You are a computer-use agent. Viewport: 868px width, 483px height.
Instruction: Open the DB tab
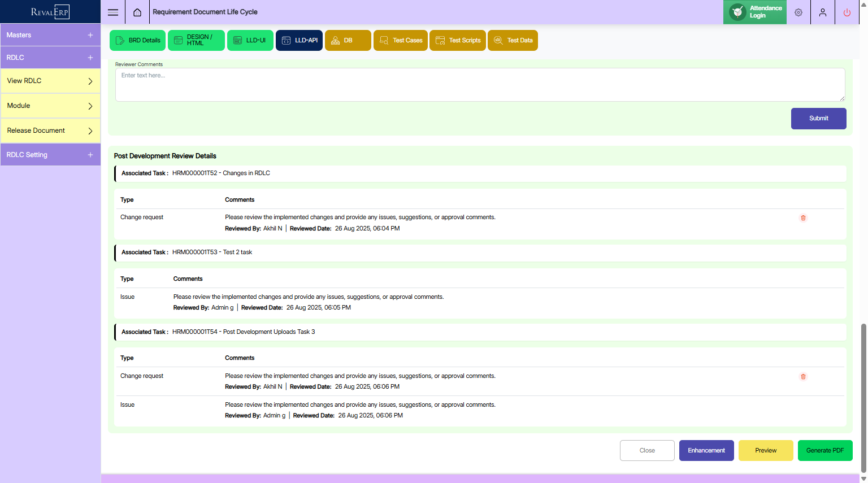348,41
